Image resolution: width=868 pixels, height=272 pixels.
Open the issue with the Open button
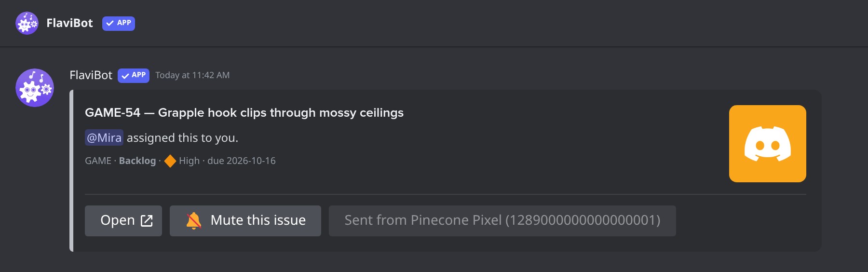(123, 221)
